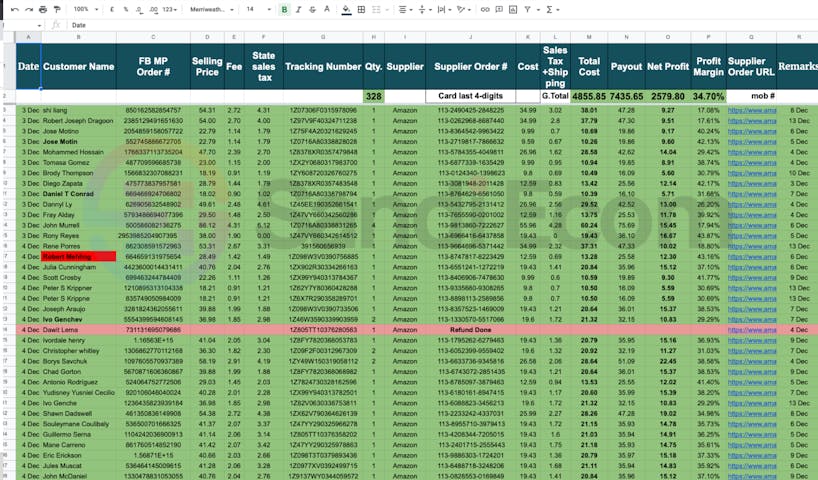This screenshot has width=818, height=480.
Task: Open the vertical align dropdown
Action: coord(424,9)
